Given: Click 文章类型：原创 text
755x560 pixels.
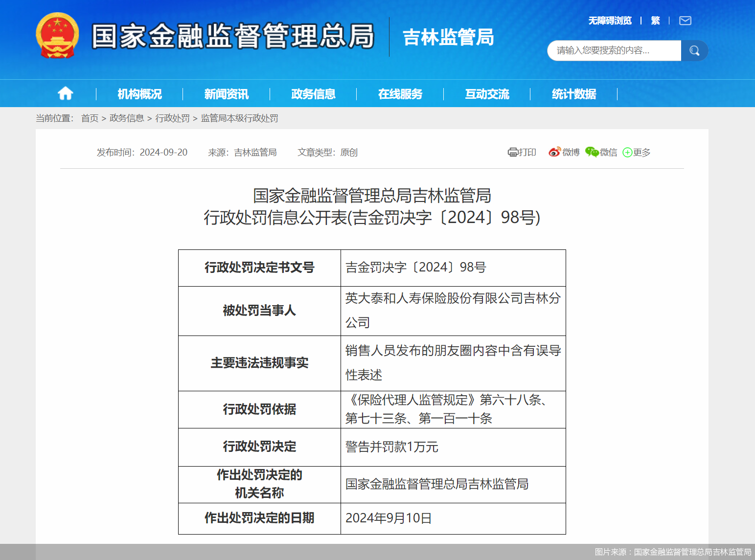Looking at the screenshot, I should point(327,153).
